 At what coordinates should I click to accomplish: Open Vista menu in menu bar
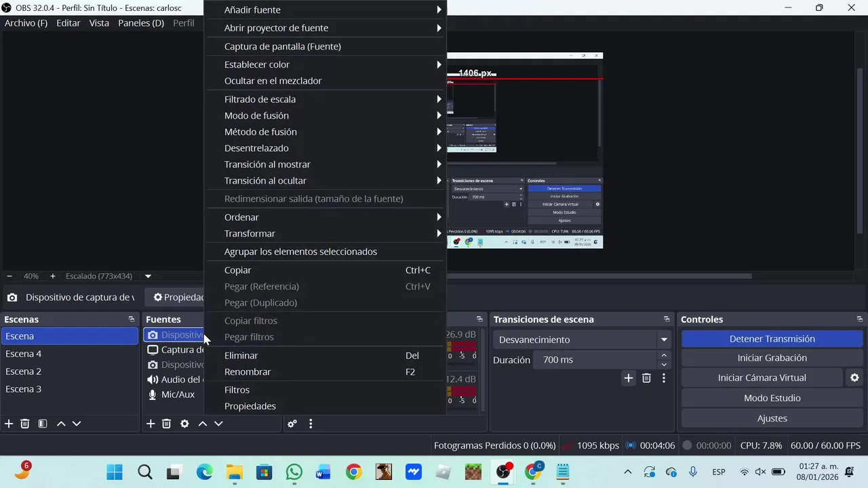[99, 23]
